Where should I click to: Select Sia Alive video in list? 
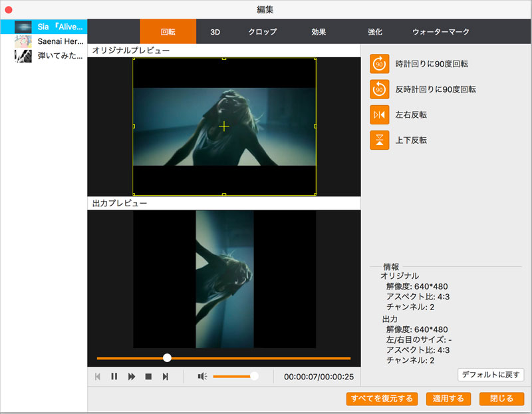click(44, 27)
